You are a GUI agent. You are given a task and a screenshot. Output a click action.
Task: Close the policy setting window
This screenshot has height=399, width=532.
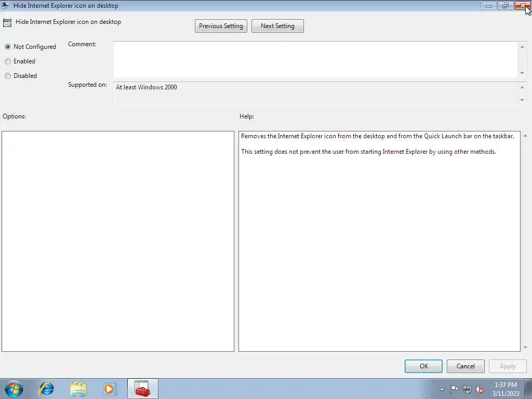tap(523, 6)
